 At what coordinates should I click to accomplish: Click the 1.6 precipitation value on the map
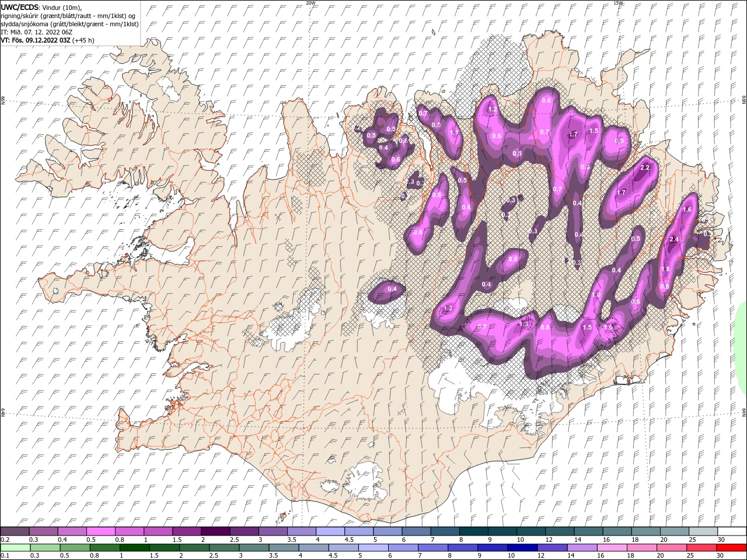(x=687, y=209)
